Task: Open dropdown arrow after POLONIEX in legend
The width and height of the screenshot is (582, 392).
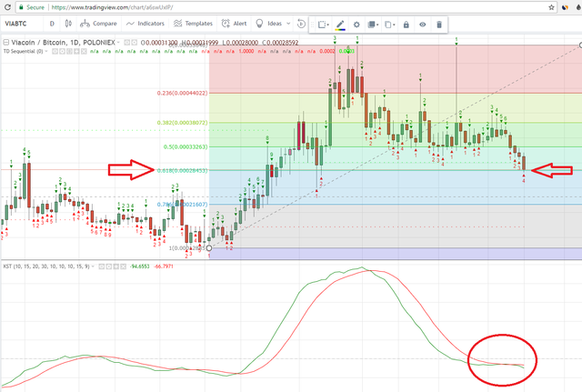Action: tap(118, 43)
